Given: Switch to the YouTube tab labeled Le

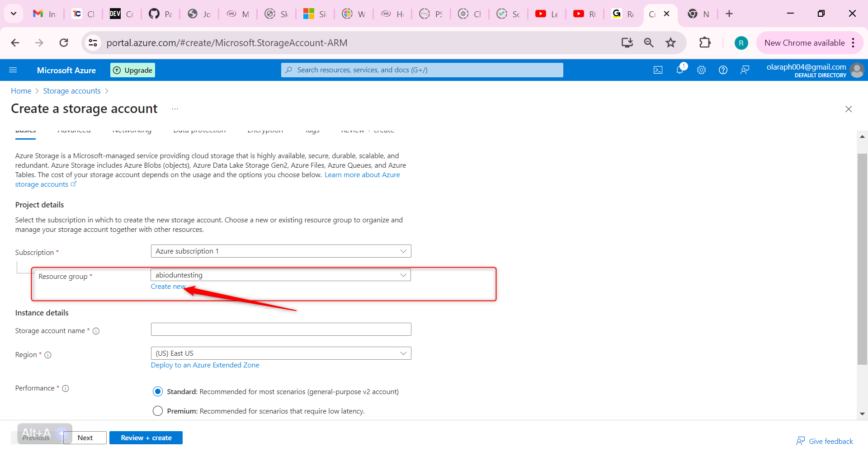Looking at the screenshot, I should (x=547, y=14).
